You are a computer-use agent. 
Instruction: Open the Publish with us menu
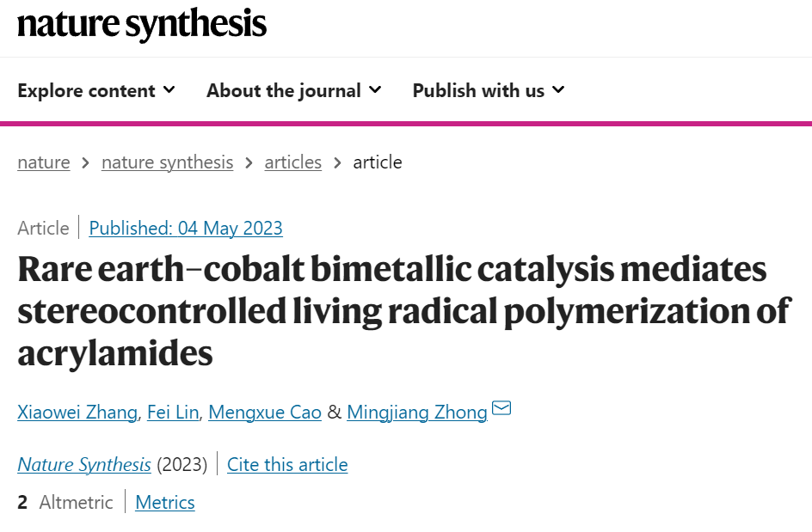tap(489, 90)
